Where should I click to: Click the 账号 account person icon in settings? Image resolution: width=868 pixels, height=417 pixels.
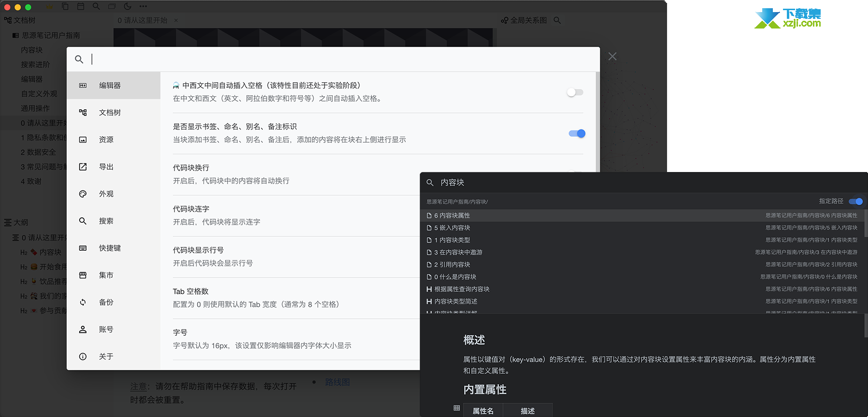click(x=83, y=329)
